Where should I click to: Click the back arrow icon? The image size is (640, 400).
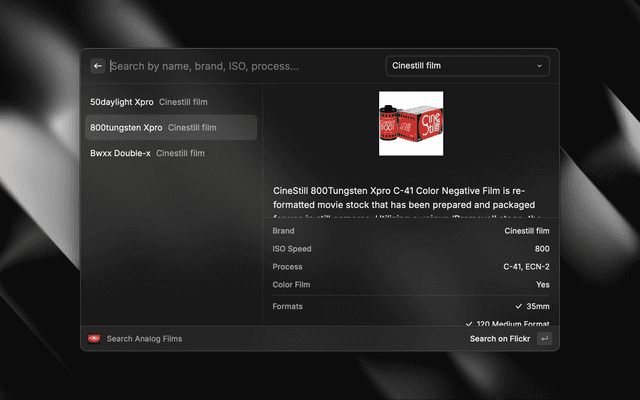click(x=98, y=66)
